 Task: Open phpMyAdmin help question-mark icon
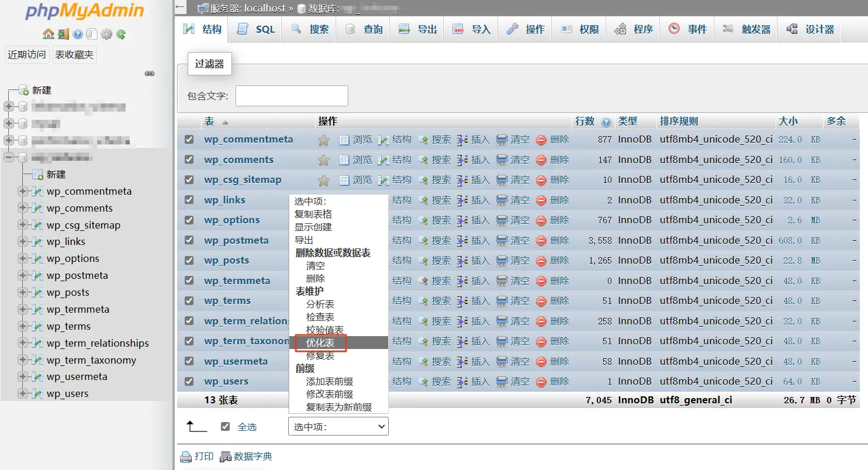point(78,34)
